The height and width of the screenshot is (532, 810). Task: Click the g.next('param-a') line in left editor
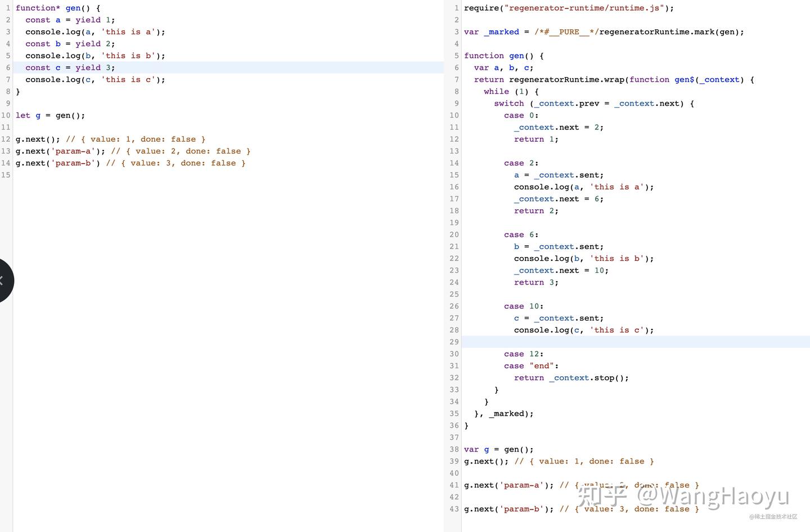click(133, 151)
